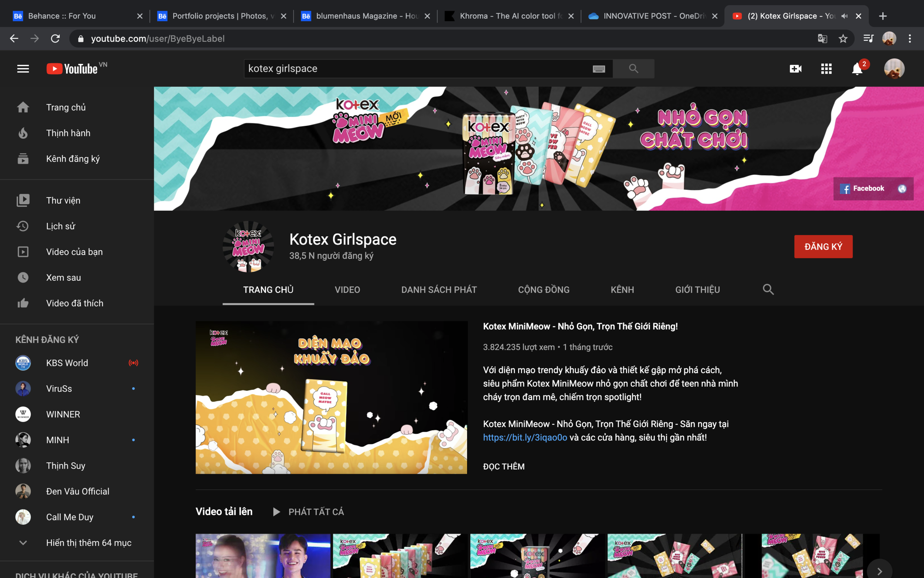924x578 pixels.
Task: Open the notifications bell
Action: (x=857, y=69)
